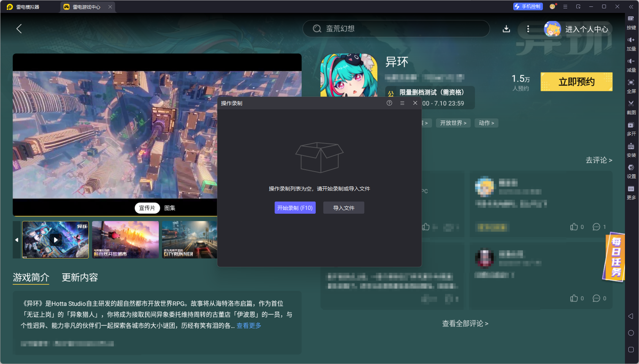This screenshot has height=364, width=639.
Task: Tap the Android recent apps square
Action: coord(631,350)
